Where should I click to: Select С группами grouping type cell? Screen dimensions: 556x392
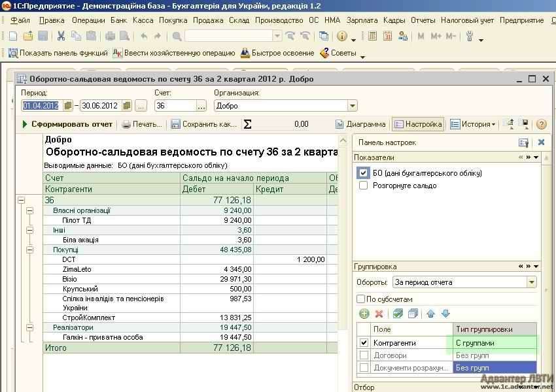point(495,343)
